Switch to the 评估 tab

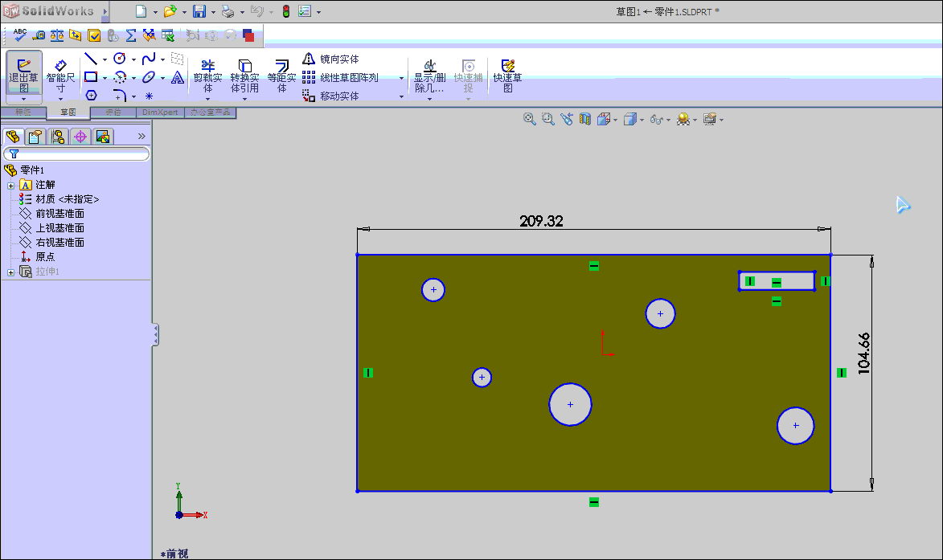(x=113, y=112)
